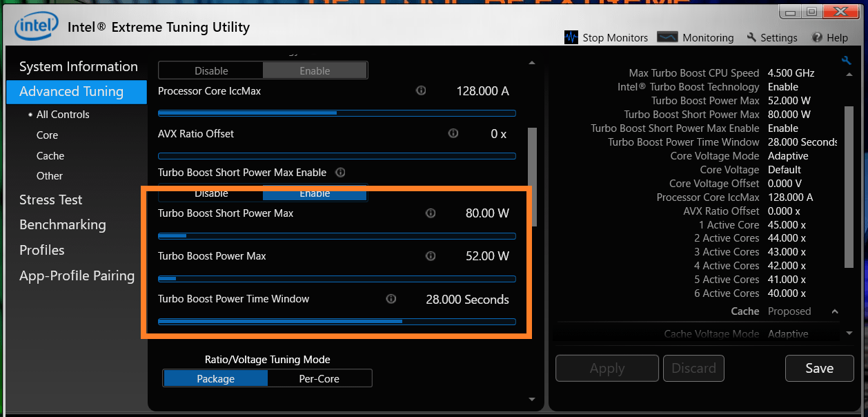Set Turbo Boost Short Power Max Enable to Disable
Image resolution: width=868 pixels, height=417 pixels.
click(211, 193)
